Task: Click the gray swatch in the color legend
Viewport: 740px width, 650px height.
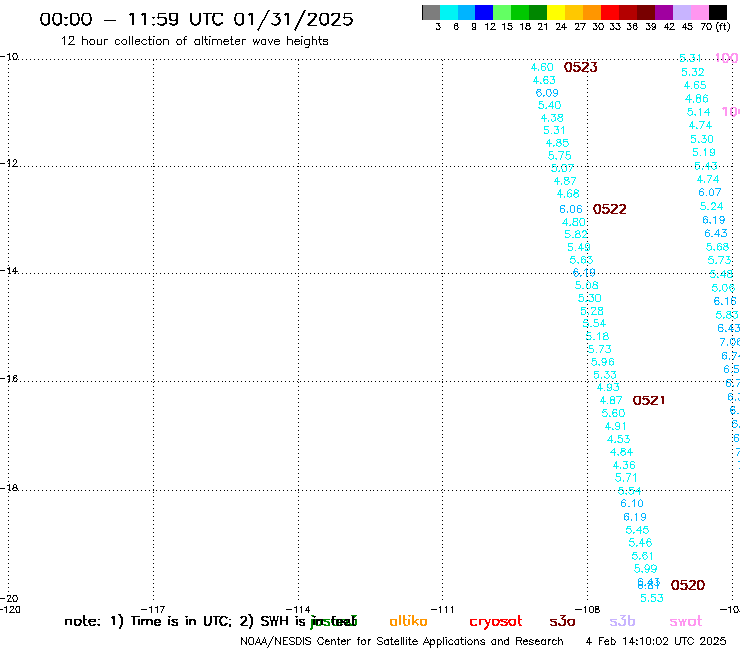Action: tap(431, 12)
